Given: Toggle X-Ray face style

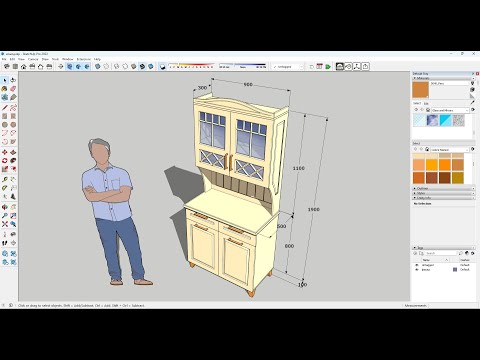Looking at the screenshot, I should [x=98, y=66].
